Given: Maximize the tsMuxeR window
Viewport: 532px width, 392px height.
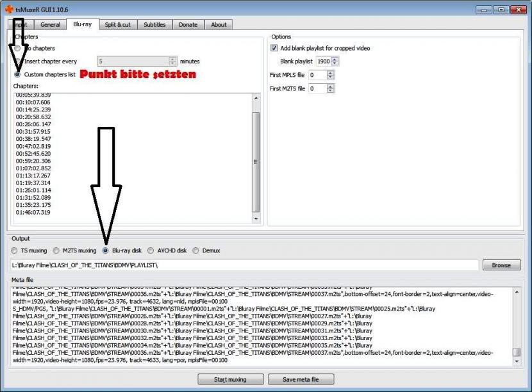Looking at the screenshot, I should (x=501, y=10).
